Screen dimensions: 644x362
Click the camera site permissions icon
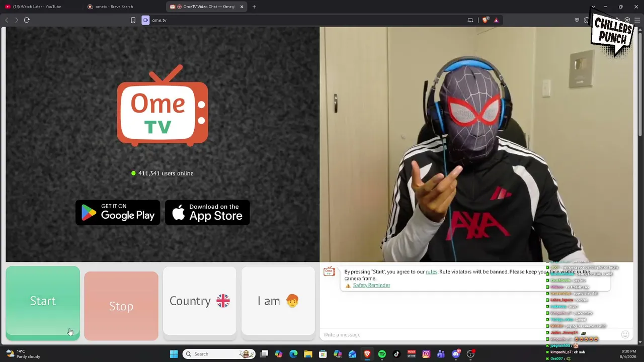(145, 20)
